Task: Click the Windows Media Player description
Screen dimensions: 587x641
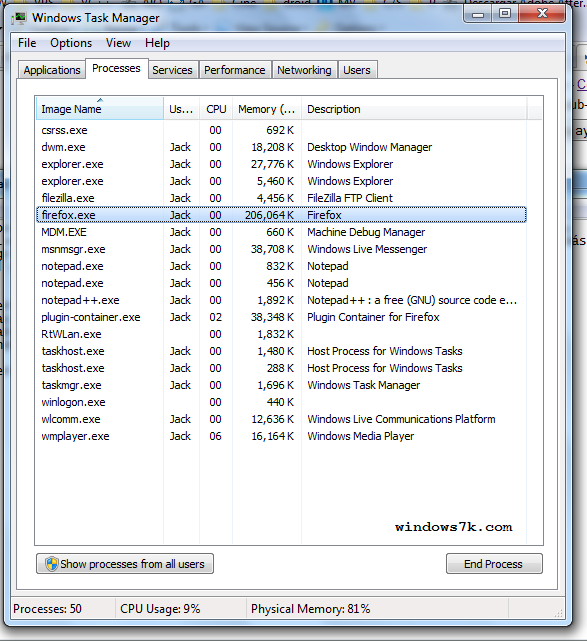Action: coord(361,436)
